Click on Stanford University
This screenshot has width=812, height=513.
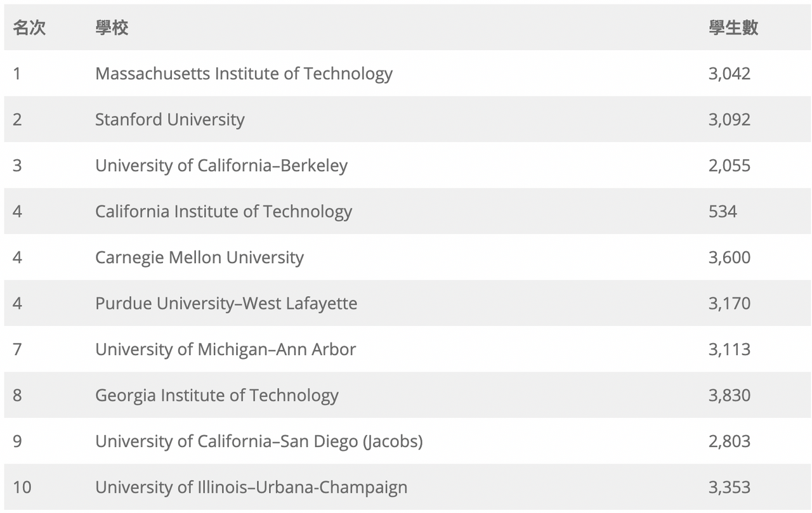coord(169,120)
